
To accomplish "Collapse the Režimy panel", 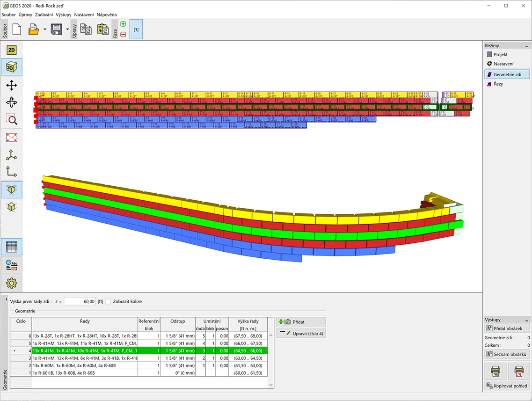I will (526, 46).
